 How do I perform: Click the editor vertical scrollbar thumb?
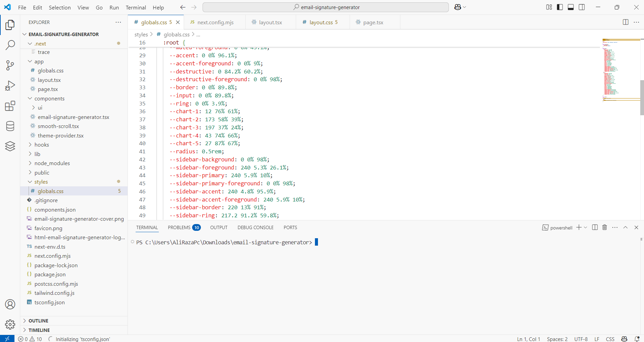[x=642, y=98]
